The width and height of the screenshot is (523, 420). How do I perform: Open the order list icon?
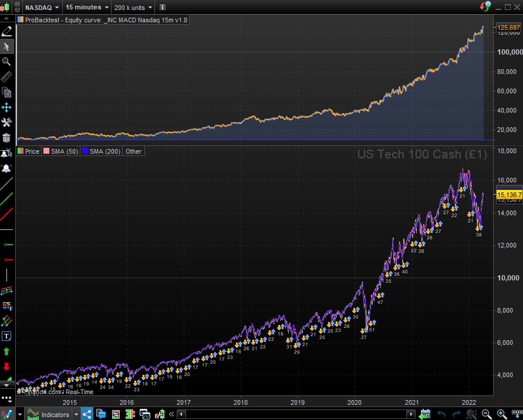(116, 415)
